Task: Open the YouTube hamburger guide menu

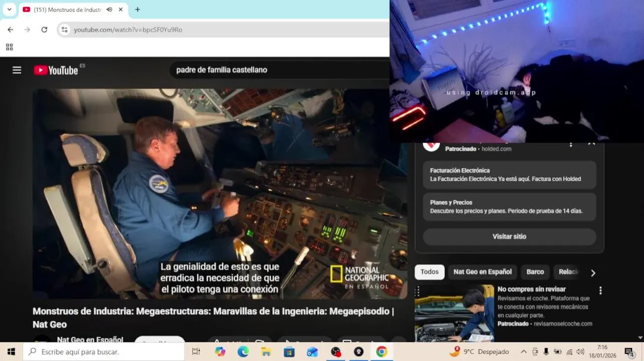Action: click(17, 70)
